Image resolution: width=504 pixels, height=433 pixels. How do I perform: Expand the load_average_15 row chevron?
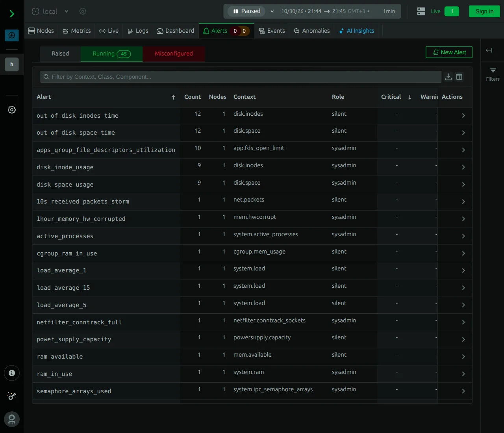tap(463, 288)
